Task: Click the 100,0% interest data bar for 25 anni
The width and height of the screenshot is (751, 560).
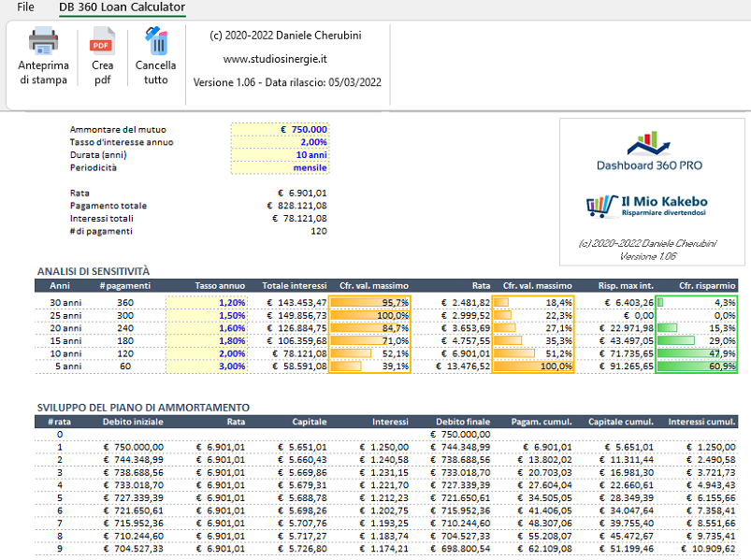Action: (369, 315)
